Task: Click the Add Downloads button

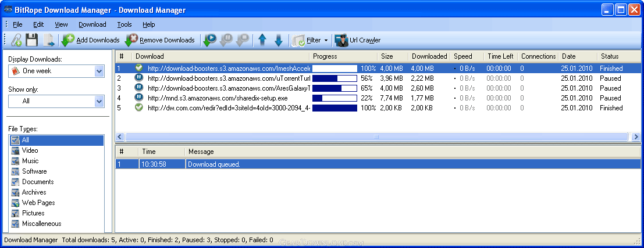Action: coord(91,40)
